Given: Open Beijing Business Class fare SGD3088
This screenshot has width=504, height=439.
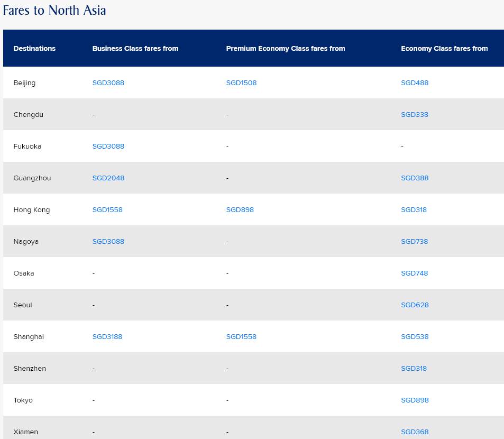Looking at the screenshot, I should tap(108, 83).
